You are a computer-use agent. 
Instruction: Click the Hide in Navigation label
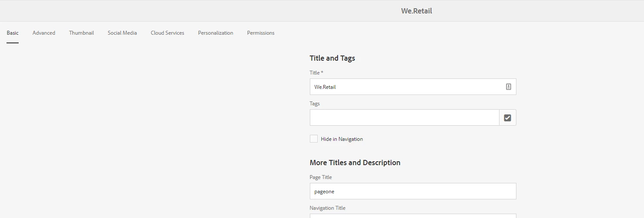[x=342, y=139]
